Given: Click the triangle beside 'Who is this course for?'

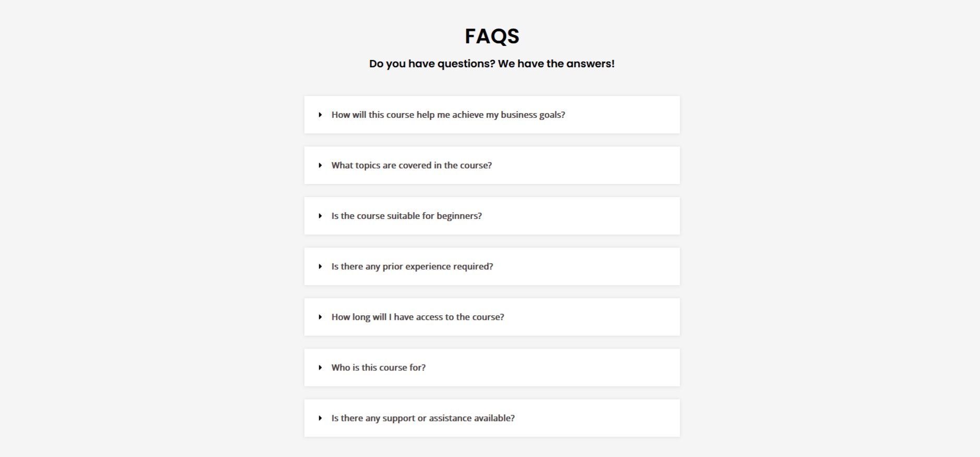Looking at the screenshot, I should (x=320, y=367).
